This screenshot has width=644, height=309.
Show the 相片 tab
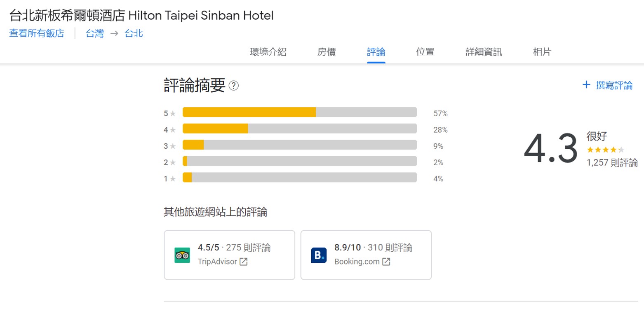click(542, 52)
